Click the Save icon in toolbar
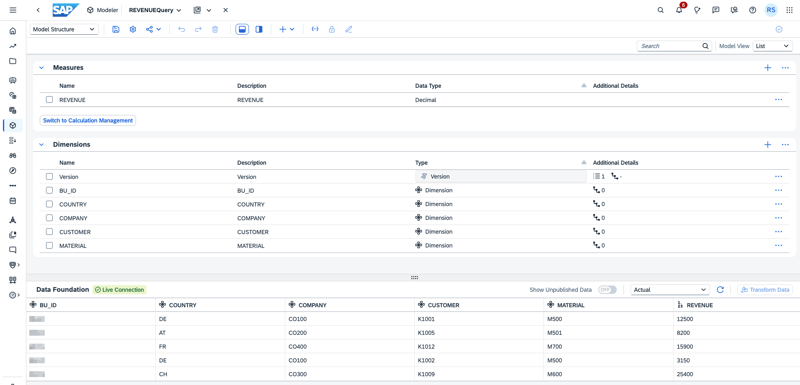The image size is (800, 385). 116,30
